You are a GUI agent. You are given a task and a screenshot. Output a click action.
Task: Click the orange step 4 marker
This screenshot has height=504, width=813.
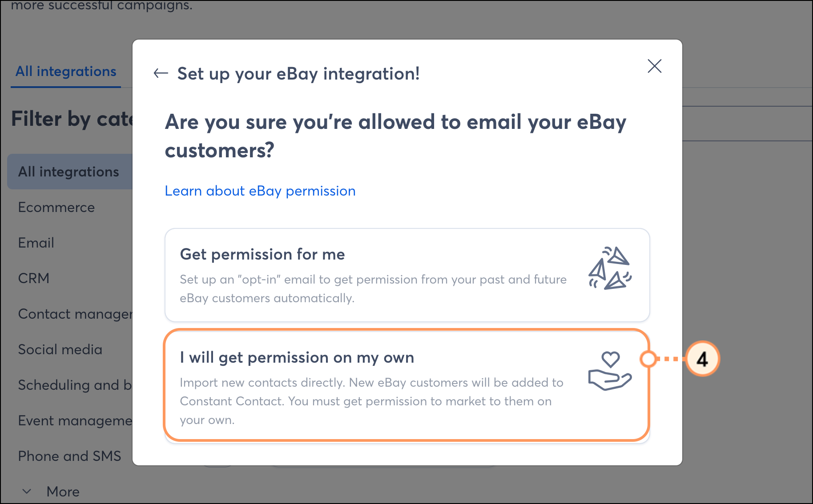tap(702, 359)
